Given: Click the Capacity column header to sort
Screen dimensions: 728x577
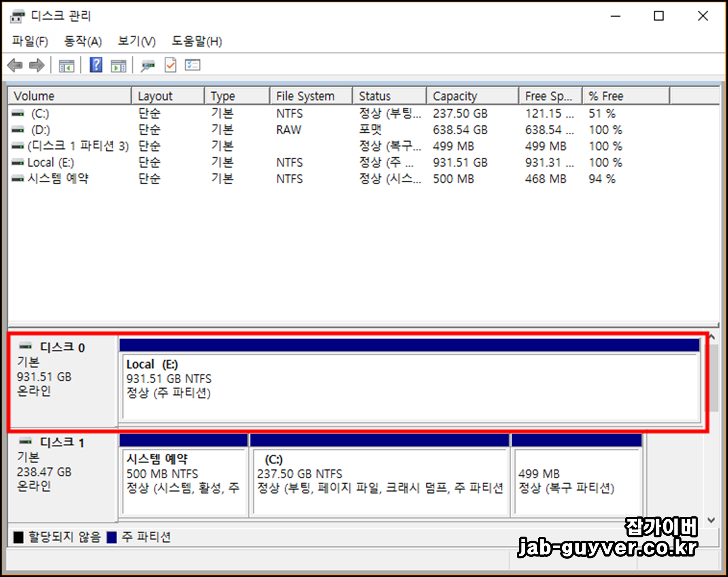Looking at the screenshot, I should (454, 96).
